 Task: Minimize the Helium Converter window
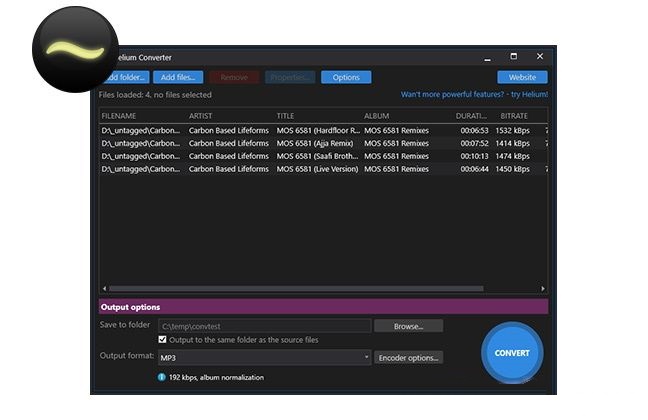click(x=488, y=57)
